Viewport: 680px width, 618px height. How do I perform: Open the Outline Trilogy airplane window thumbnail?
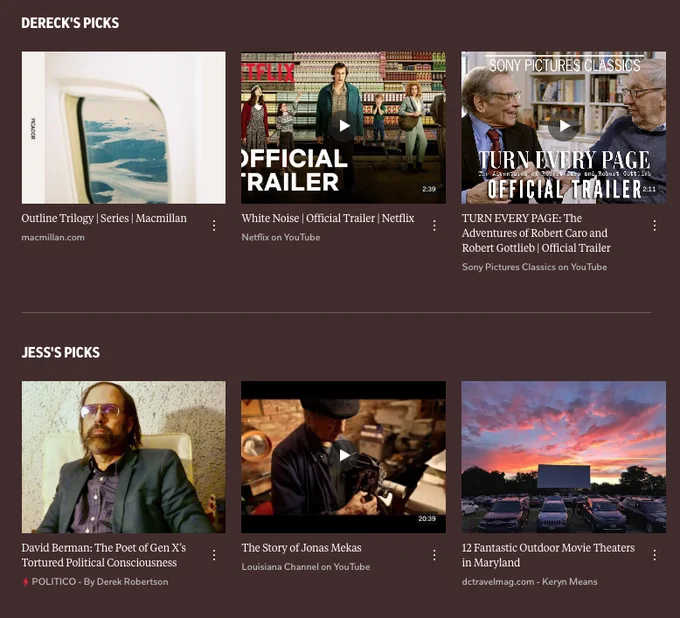click(124, 128)
